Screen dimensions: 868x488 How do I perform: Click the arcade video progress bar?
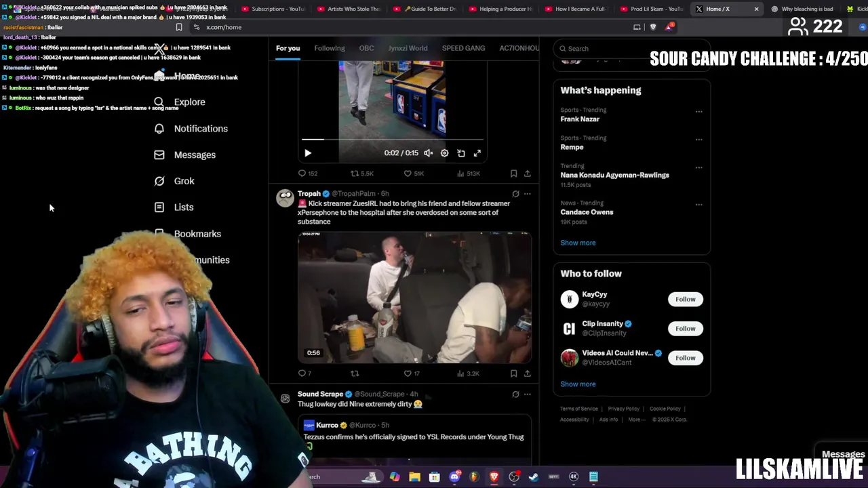pyautogui.click(x=392, y=140)
